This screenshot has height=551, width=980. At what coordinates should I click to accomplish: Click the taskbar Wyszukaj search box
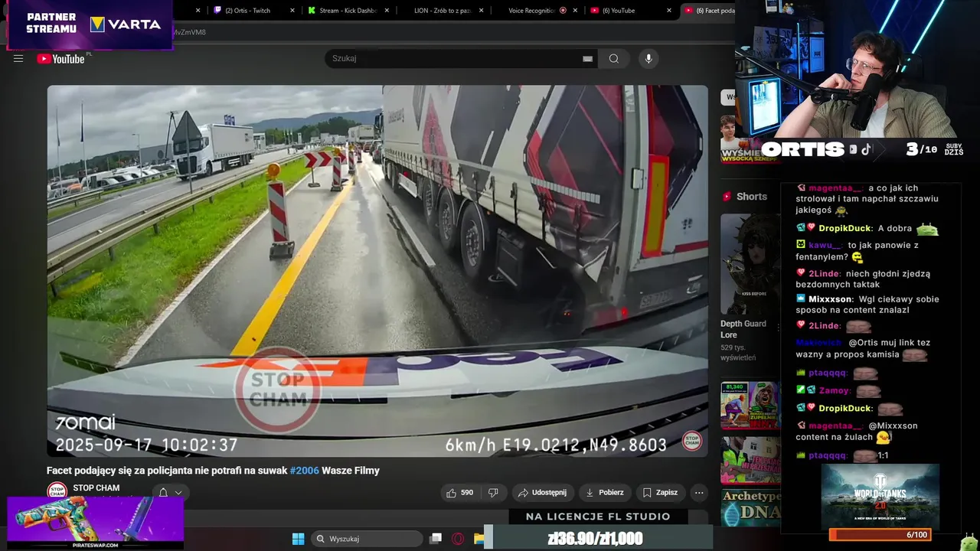coord(367,539)
